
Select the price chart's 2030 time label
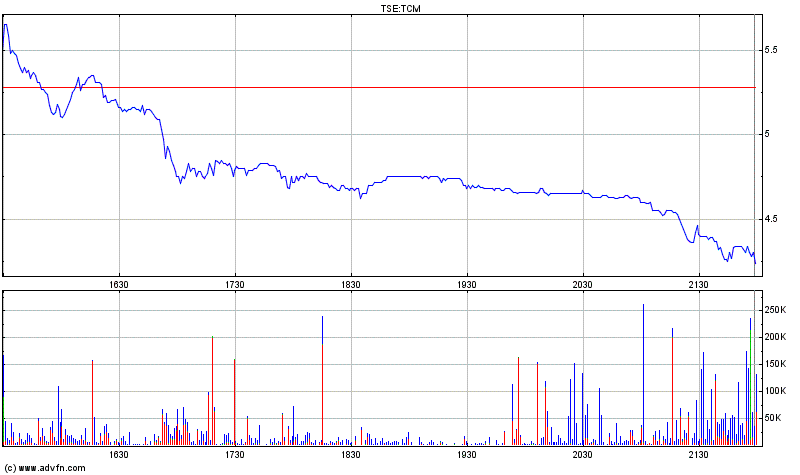point(583,284)
